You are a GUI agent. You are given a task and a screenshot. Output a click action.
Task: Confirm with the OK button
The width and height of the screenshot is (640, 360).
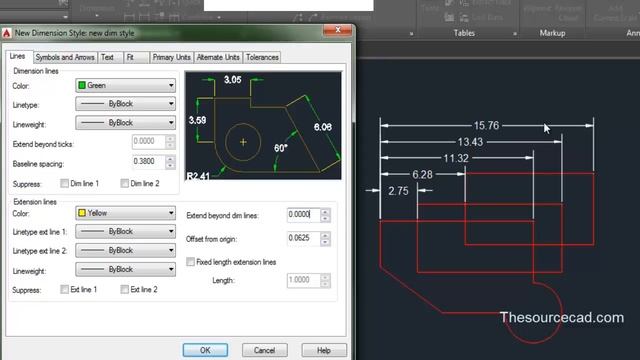click(x=205, y=350)
